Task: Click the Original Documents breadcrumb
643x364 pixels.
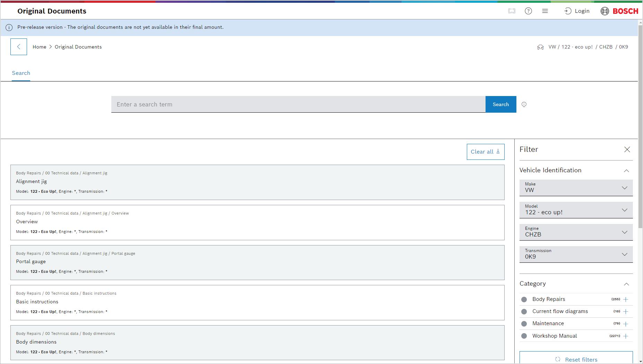Action: [78, 47]
